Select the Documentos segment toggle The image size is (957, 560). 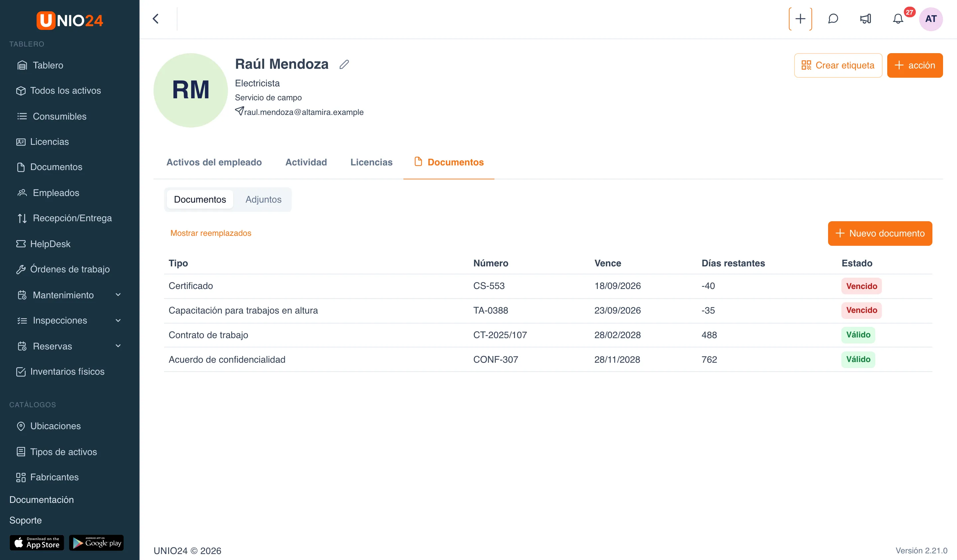(x=200, y=199)
